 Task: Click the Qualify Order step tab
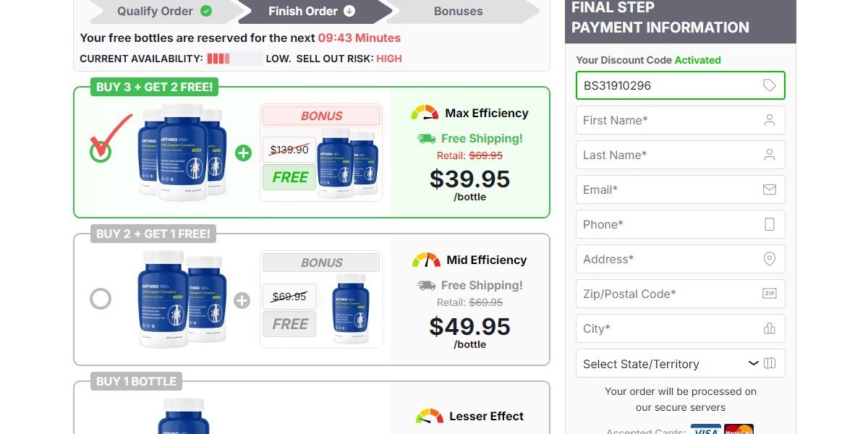tap(164, 11)
